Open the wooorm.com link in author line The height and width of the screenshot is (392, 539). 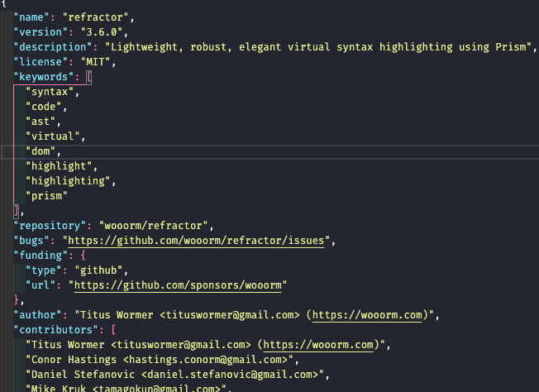pos(367,314)
